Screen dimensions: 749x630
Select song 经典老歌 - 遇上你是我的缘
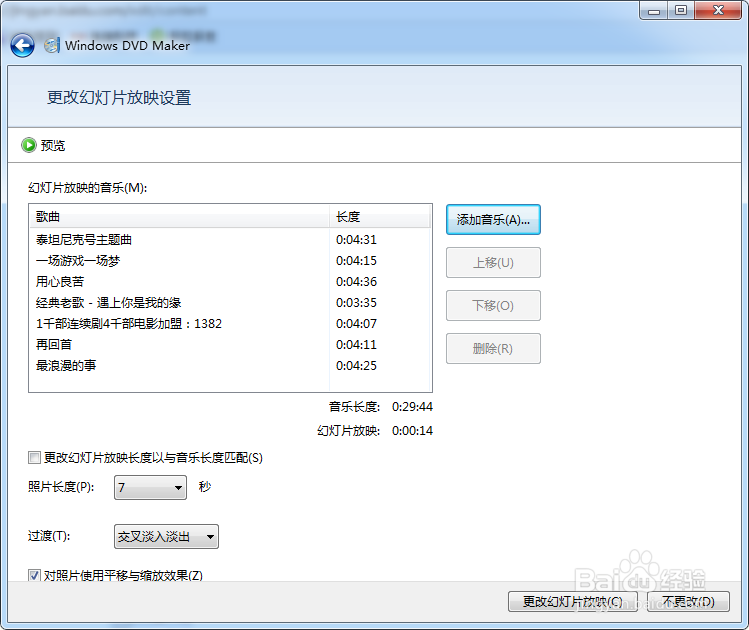[x=108, y=303]
